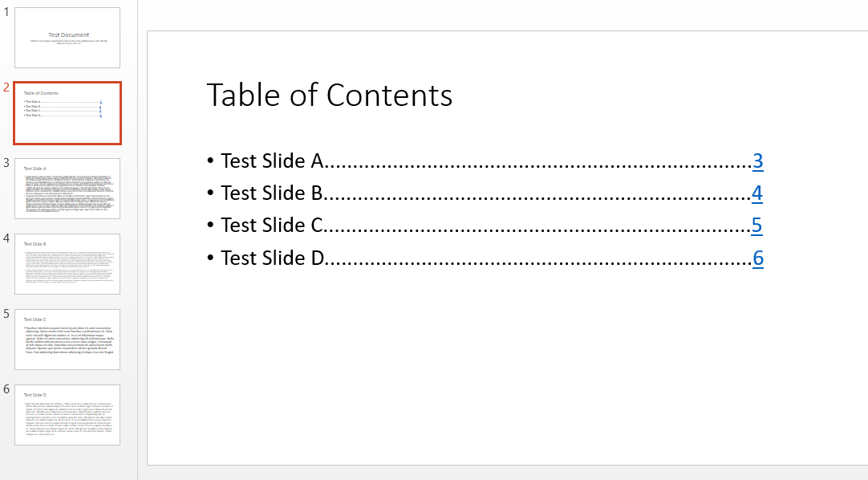
Task: Click slide number 6 label in thumbnail pane
Action: coord(6,389)
